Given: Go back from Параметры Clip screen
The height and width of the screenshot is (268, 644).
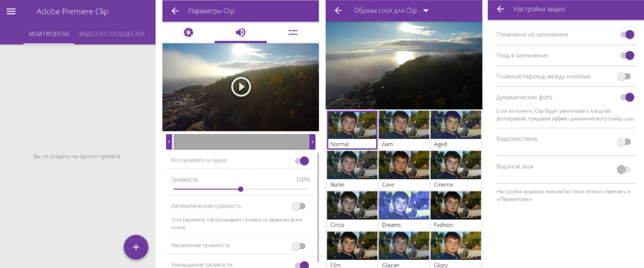Looking at the screenshot, I should pos(175,11).
